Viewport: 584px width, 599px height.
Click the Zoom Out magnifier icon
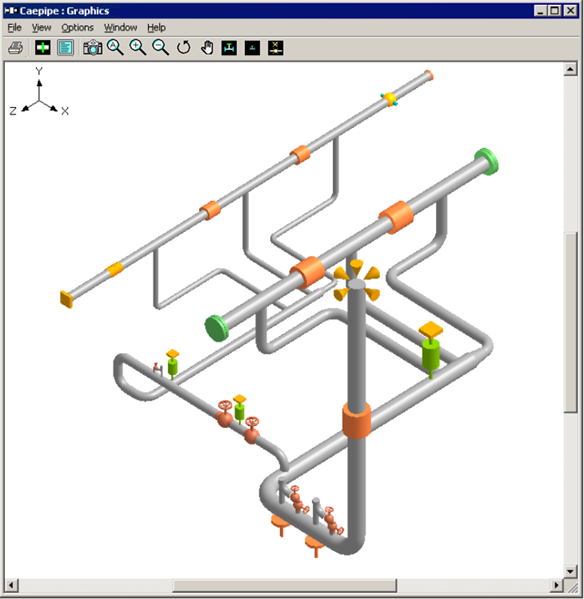pos(160,48)
